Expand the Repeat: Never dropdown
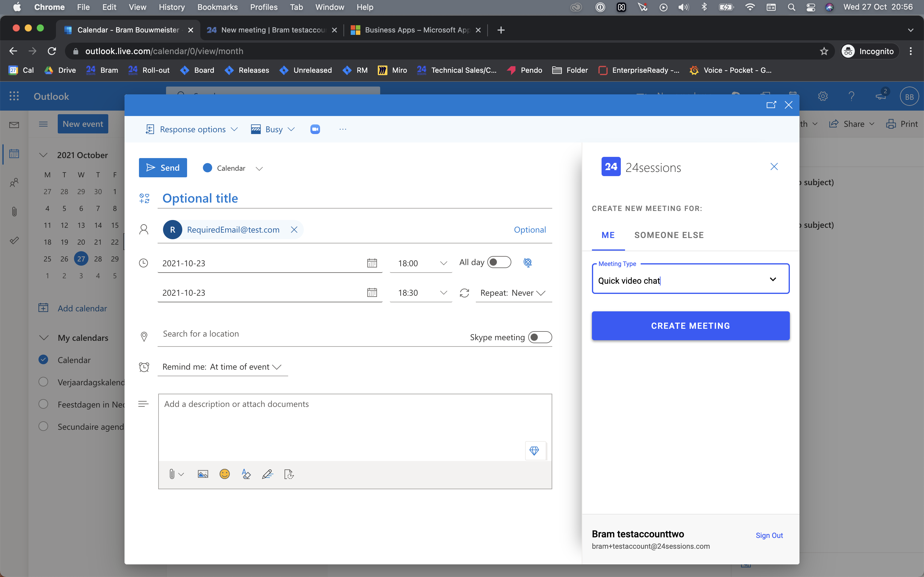Viewport: 924px width, 577px height. pyautogui.click(x=513, y=293)
